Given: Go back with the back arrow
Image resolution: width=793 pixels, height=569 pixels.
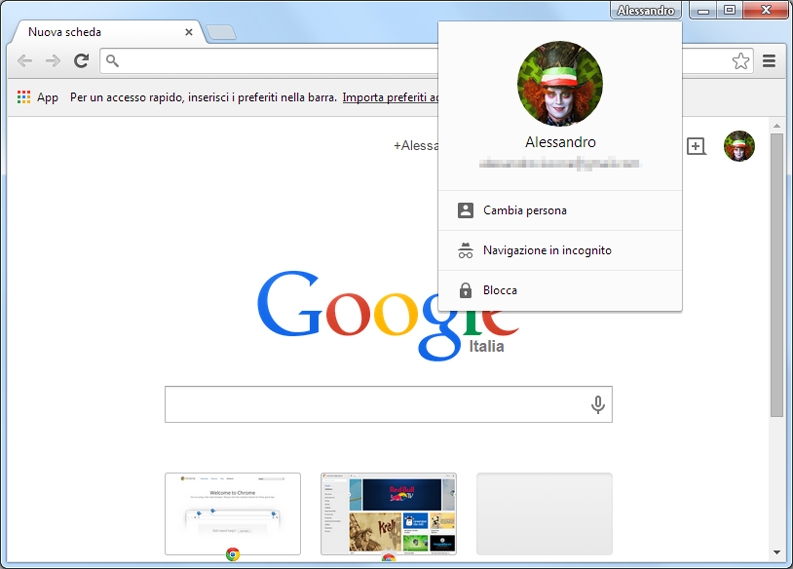Looking at the screenshot, I should 25,61.
